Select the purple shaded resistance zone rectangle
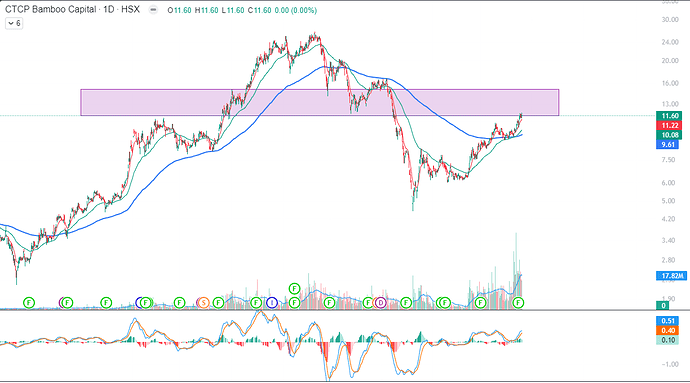Image resolution: width=690 pixels, height=383 pixels. 319,103
